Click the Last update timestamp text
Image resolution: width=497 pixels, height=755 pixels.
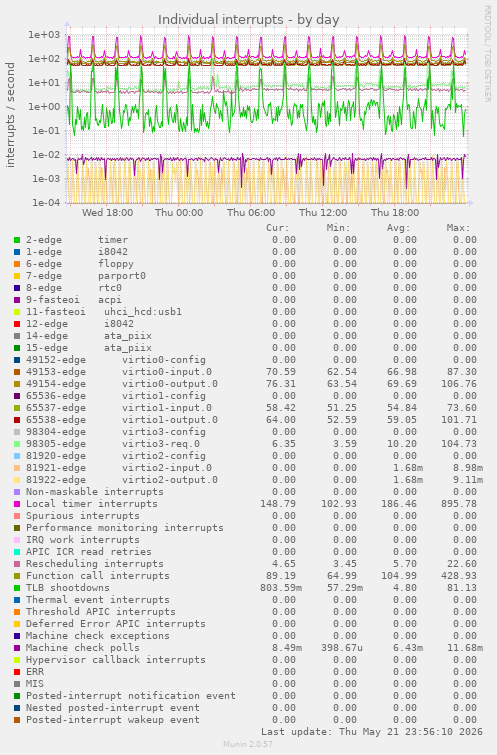(x=372, y=731)
